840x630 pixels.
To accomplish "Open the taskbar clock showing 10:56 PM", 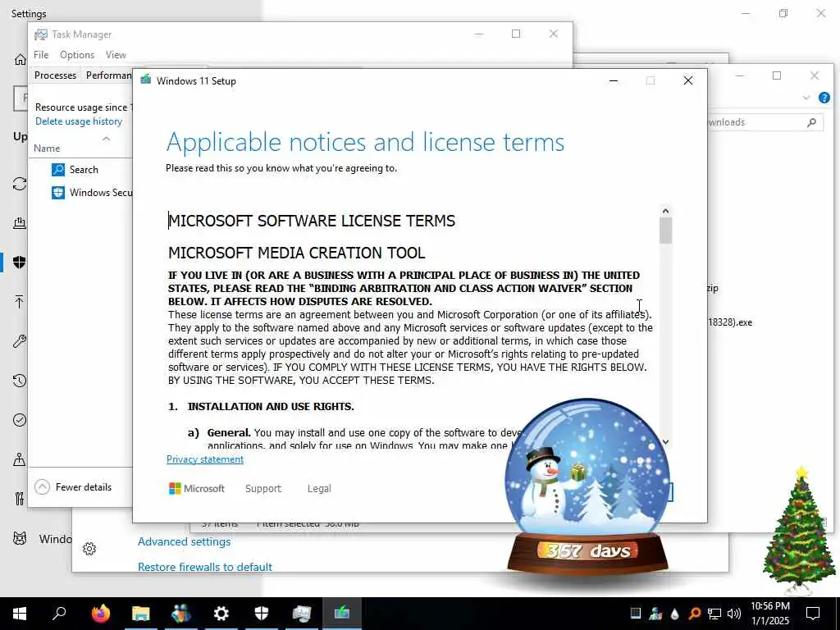I will pos(769,614).
